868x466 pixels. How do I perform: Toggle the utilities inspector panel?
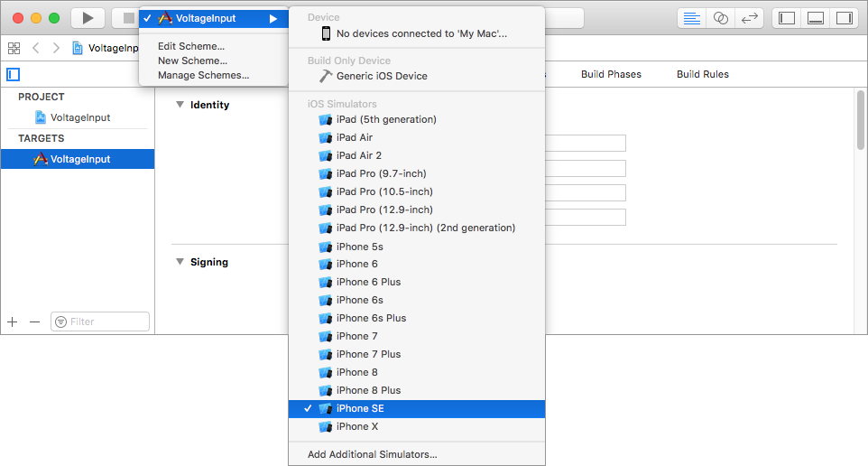(845, 18)
